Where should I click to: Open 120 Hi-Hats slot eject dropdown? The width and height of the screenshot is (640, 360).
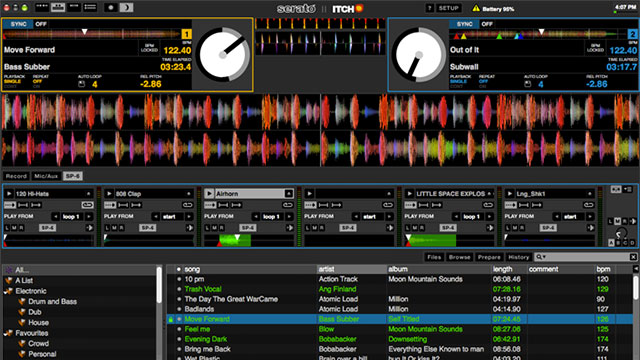(88, 193)
